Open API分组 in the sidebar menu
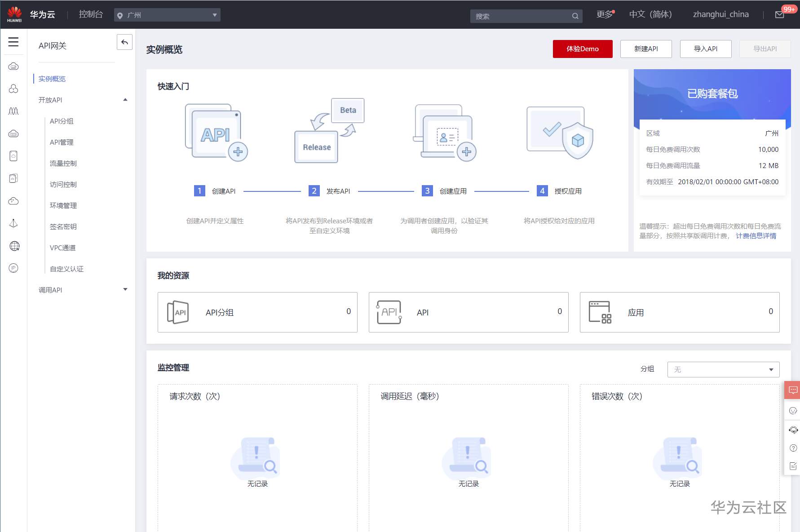This screenshot has width=800, height=532. [x=62, y=121]
